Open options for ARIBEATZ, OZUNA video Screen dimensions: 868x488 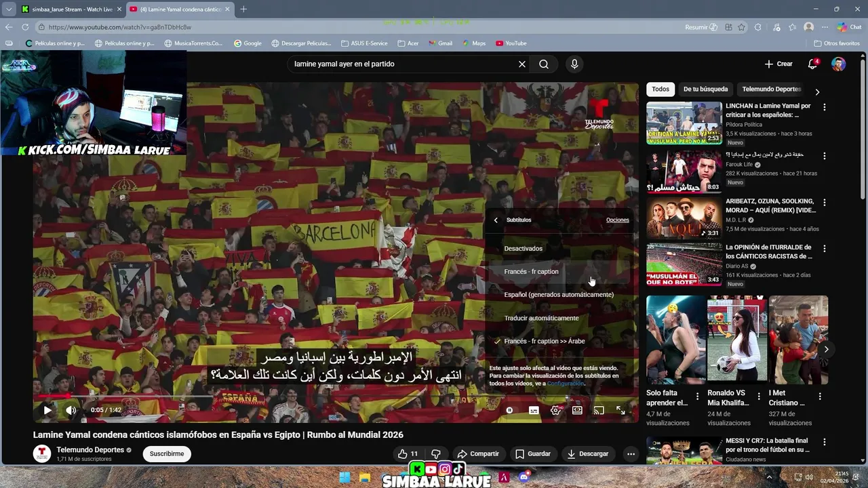pos(825,202)
